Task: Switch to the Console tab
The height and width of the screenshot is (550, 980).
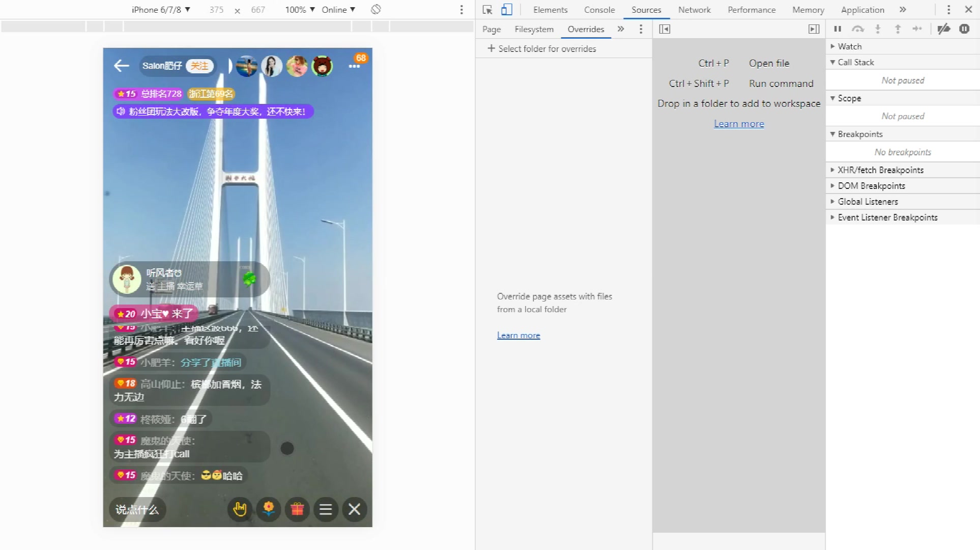Action: pyautogui.click(x=598, y=10)
